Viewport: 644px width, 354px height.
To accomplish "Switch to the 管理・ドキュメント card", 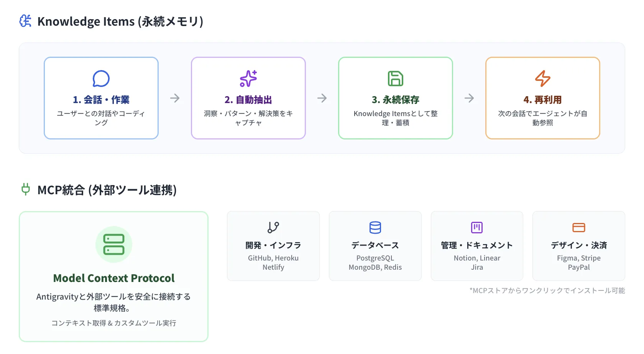I will pyautogui.click(x=477, y=246).
